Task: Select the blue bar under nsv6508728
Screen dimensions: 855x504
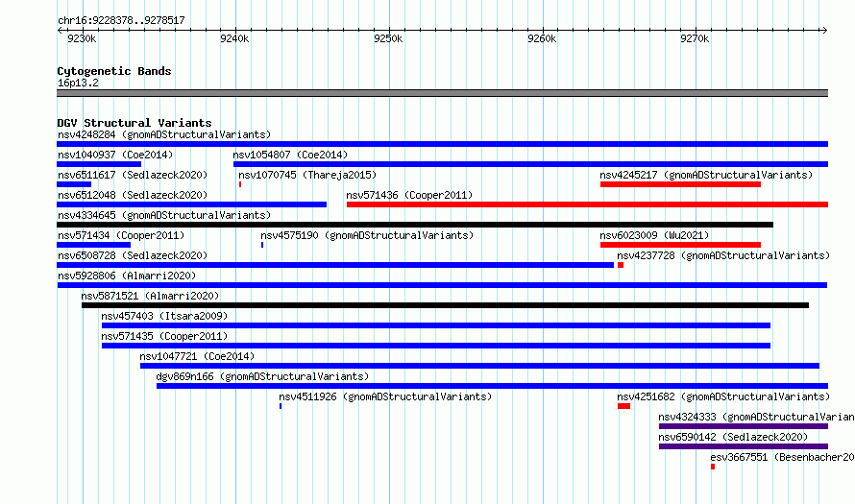Action: tap(335, 265)
